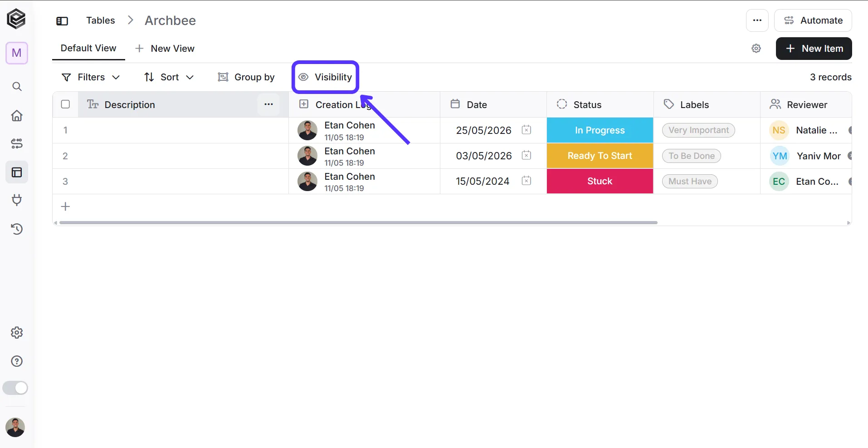868x448 pixels.
Task: Select the Yaniv Mor reviewer cell
Action: [x=806, y=156]
